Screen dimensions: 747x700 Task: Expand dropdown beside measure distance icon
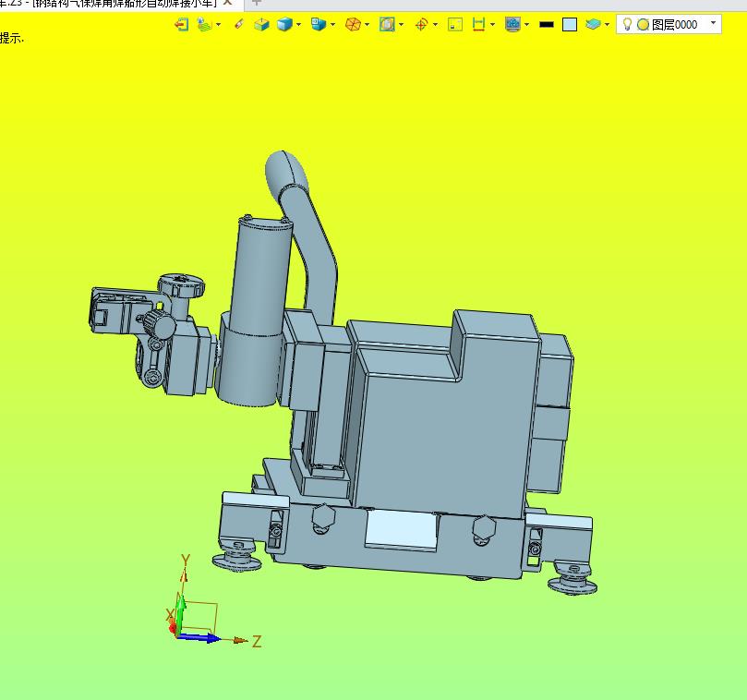click(492, 24)
